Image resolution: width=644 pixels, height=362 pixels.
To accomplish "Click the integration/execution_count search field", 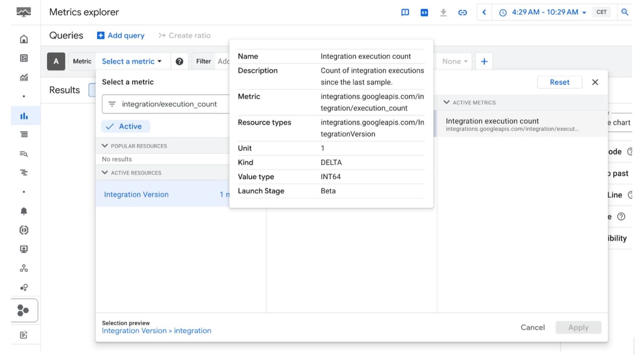I will point(170,104).
